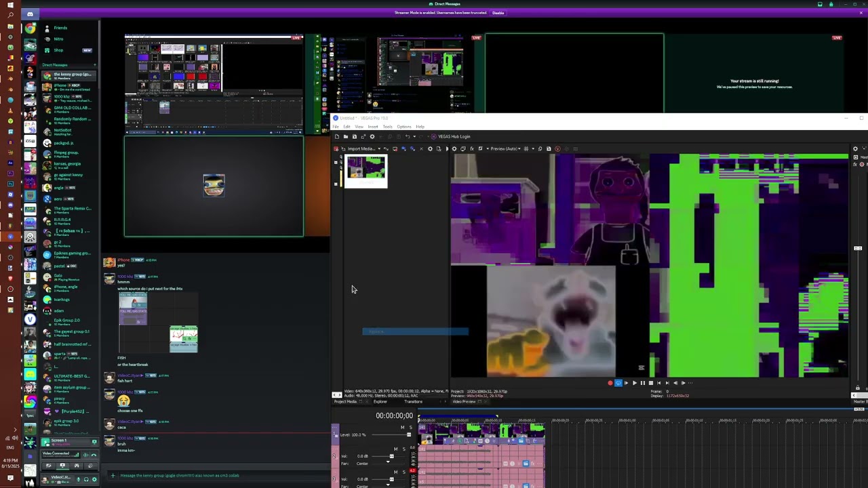Open the Help menu in VEGAS Pro

[420, 127]
